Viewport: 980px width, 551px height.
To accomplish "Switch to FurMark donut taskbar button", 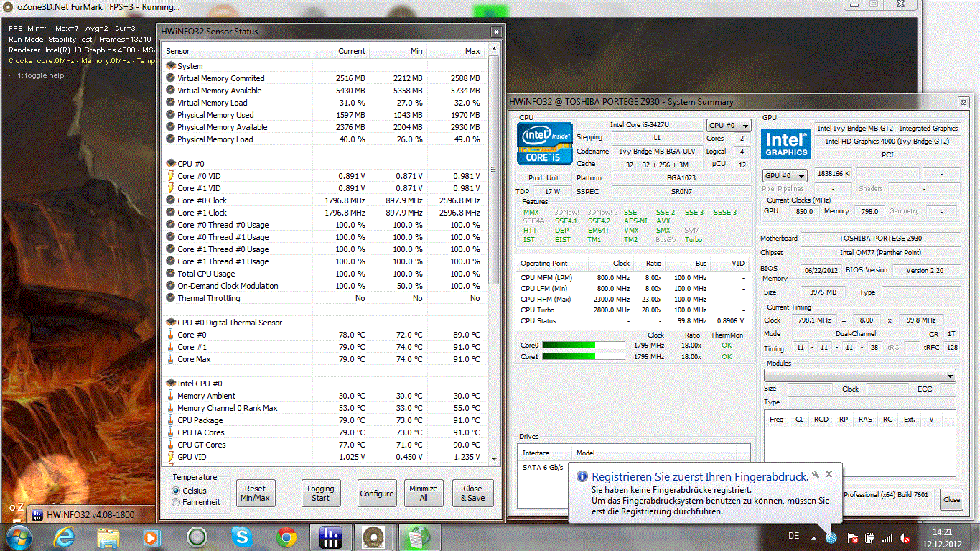I will coord(373,537).
